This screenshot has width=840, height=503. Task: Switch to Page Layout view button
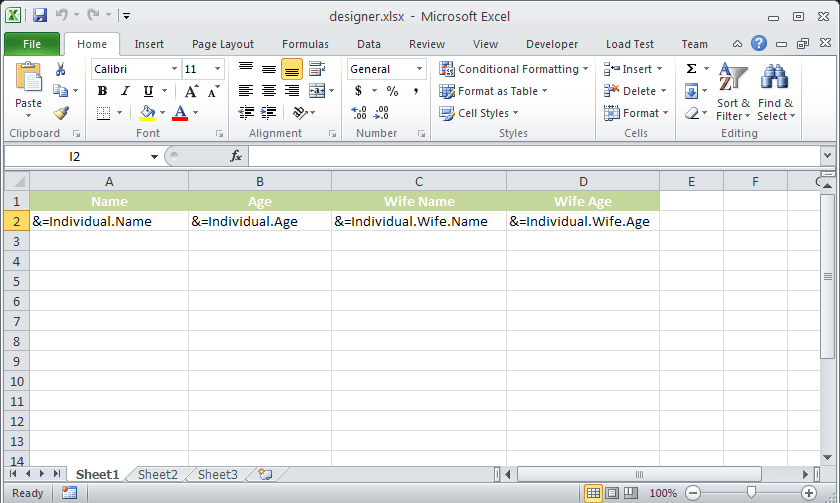tap(612, 492)
